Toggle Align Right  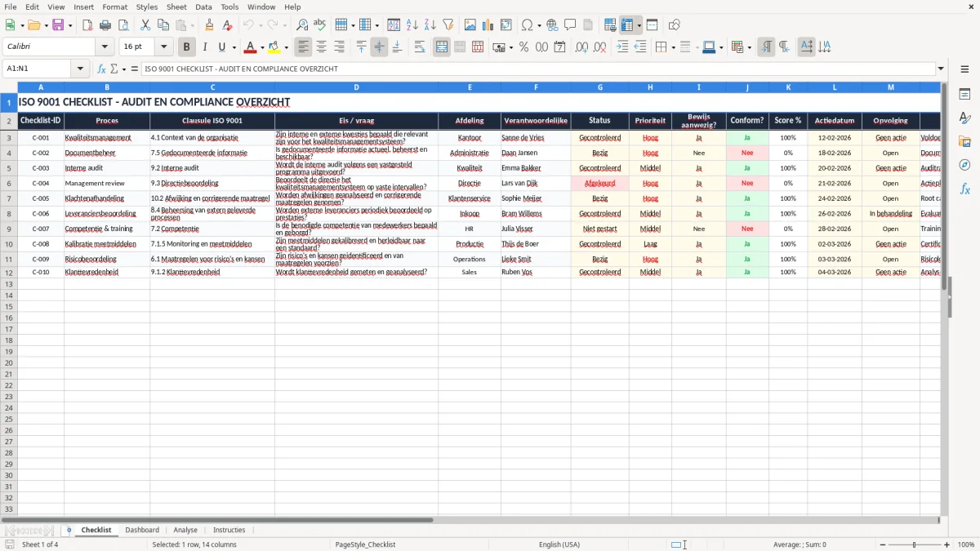[x=339, y=47]
